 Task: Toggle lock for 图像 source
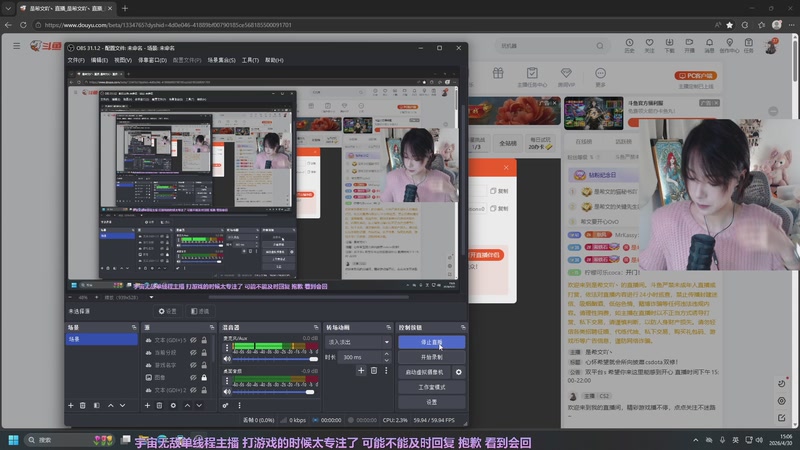pos(204,378)
